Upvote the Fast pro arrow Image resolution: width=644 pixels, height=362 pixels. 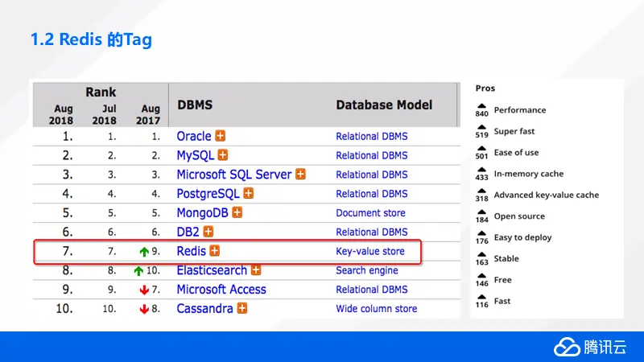coord(481,297)
